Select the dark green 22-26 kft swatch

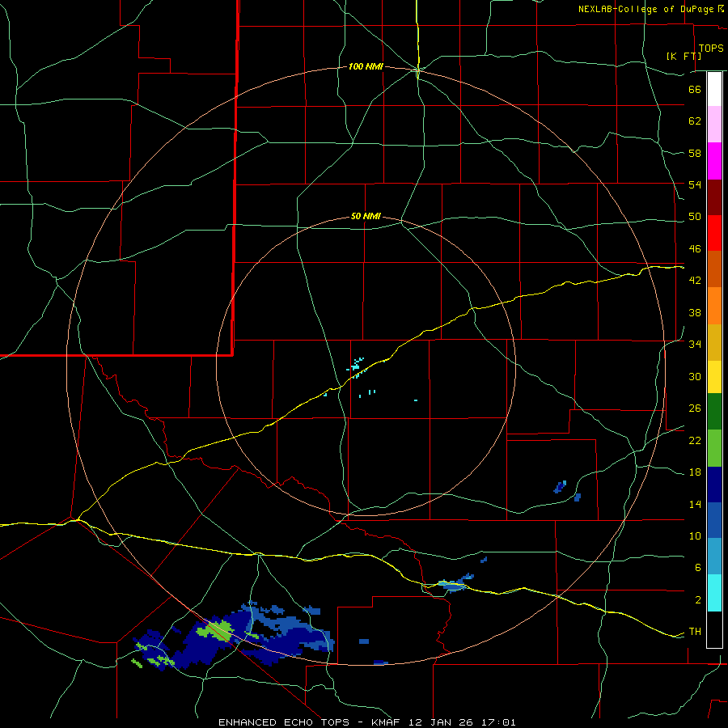(x=714, y=412)
